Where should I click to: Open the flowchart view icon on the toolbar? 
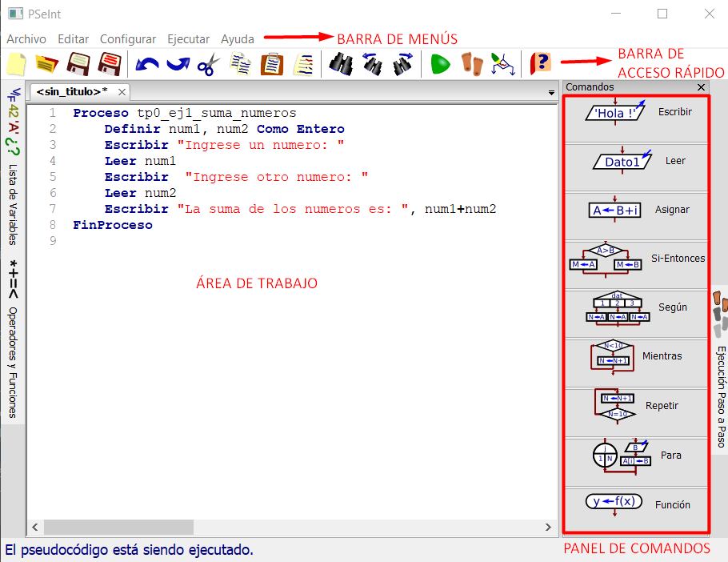tap(502, 65)
